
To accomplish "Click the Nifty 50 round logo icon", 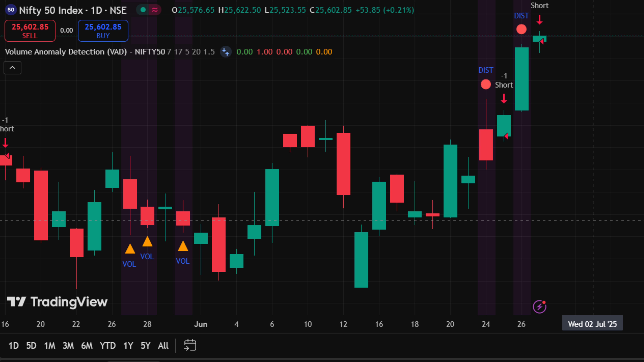I will click(x=11, y=10).
